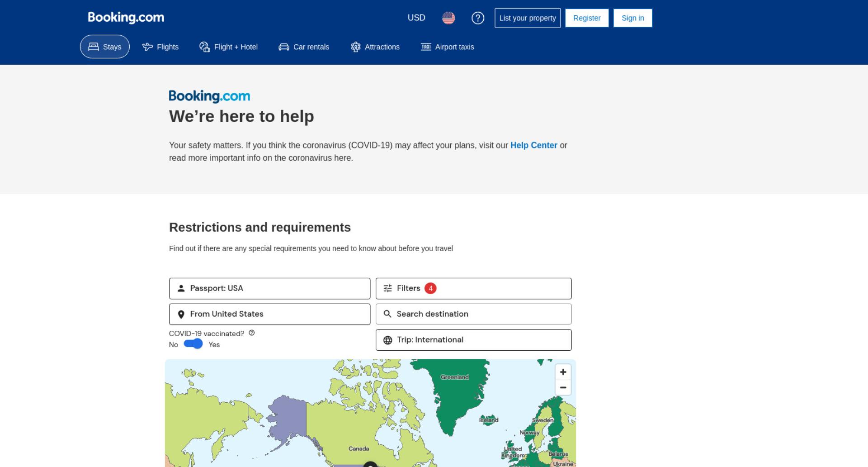Click the airplane icon next to Flights
Screen dimensions: 868x467
coord(147,47)
